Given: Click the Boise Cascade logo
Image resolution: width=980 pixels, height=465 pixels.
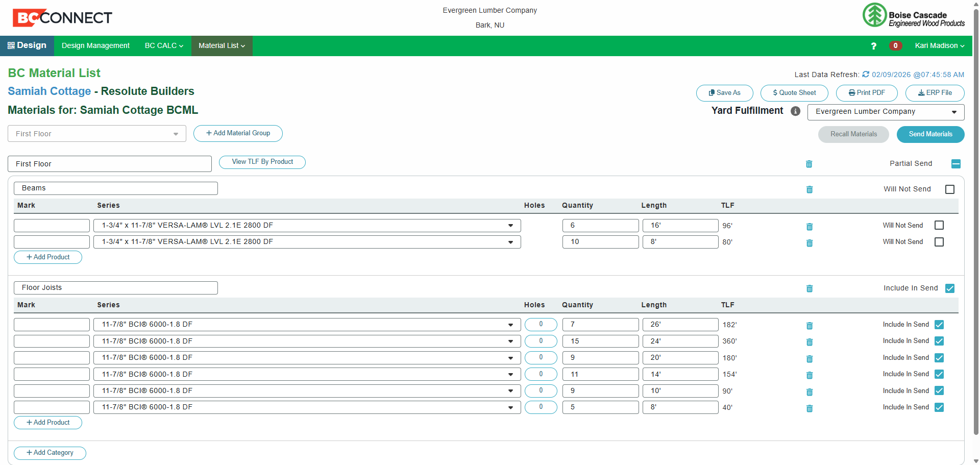Looking at the screenshot, I should 913,15.
